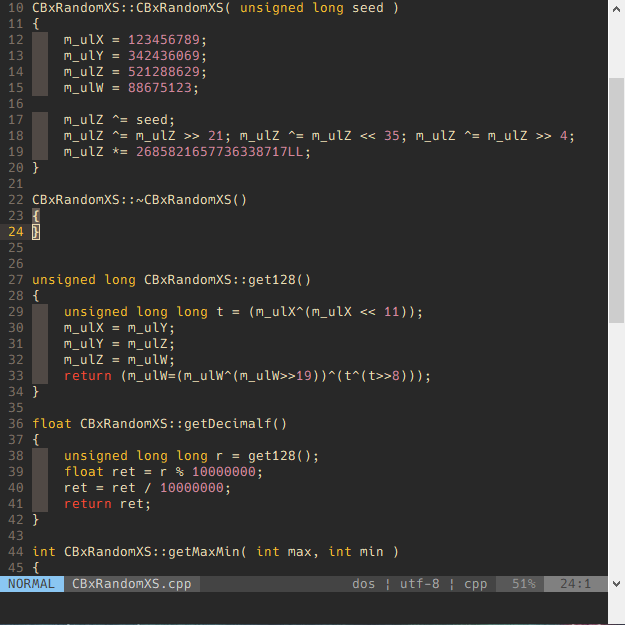Image resolution: width=625 pixels, height=625 pixels.
Task: Click the function name get128() on line 27
Action: 279,279
